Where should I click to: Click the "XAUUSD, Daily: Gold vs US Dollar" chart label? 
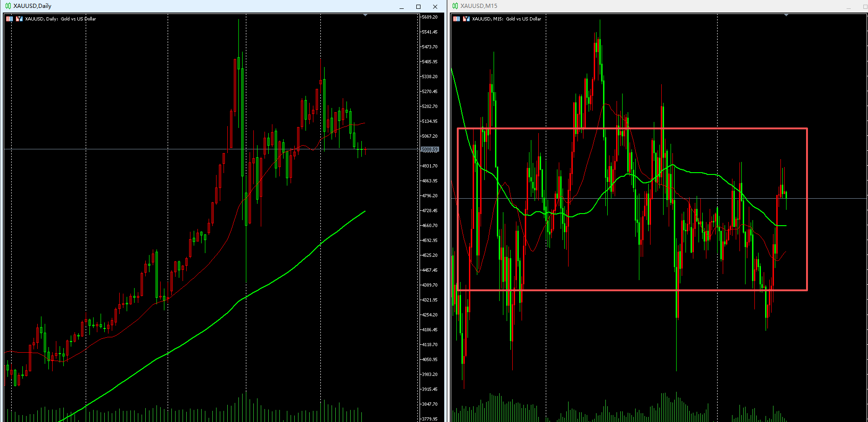point(61,19)
